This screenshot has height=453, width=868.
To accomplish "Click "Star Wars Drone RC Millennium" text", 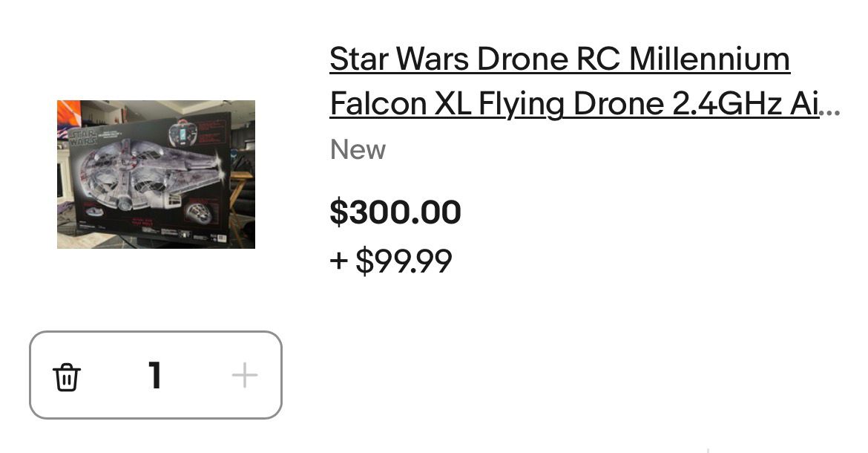I will [560, 59].
